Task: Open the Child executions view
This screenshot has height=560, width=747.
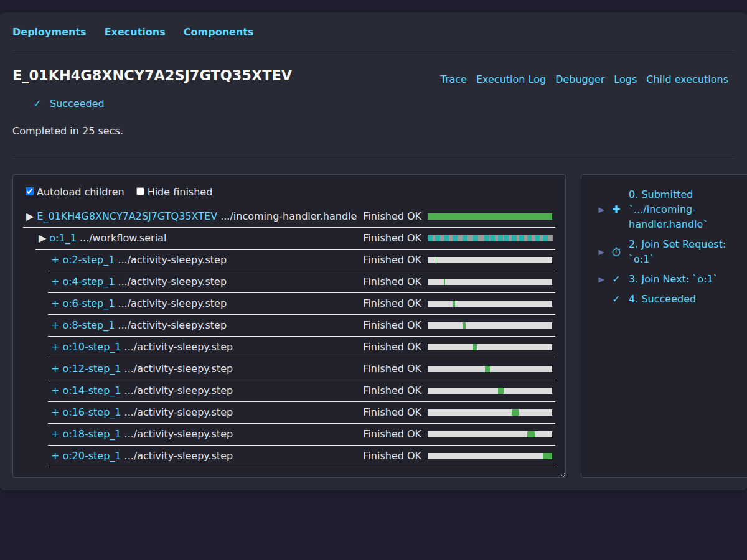Action: coord(687,79)
